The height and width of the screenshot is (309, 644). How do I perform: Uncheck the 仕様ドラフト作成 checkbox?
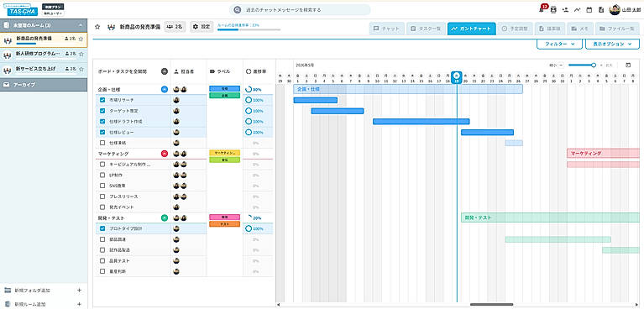(102, 122)
